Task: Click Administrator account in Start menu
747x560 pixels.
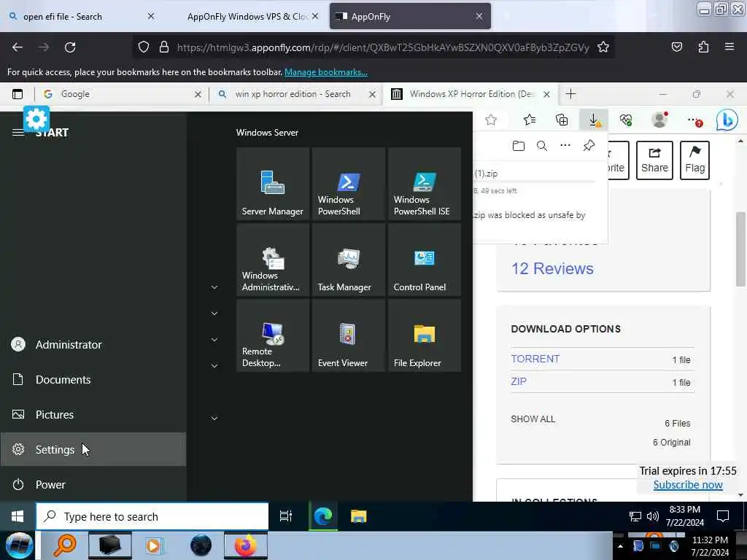Action: (x=93, y=344)
